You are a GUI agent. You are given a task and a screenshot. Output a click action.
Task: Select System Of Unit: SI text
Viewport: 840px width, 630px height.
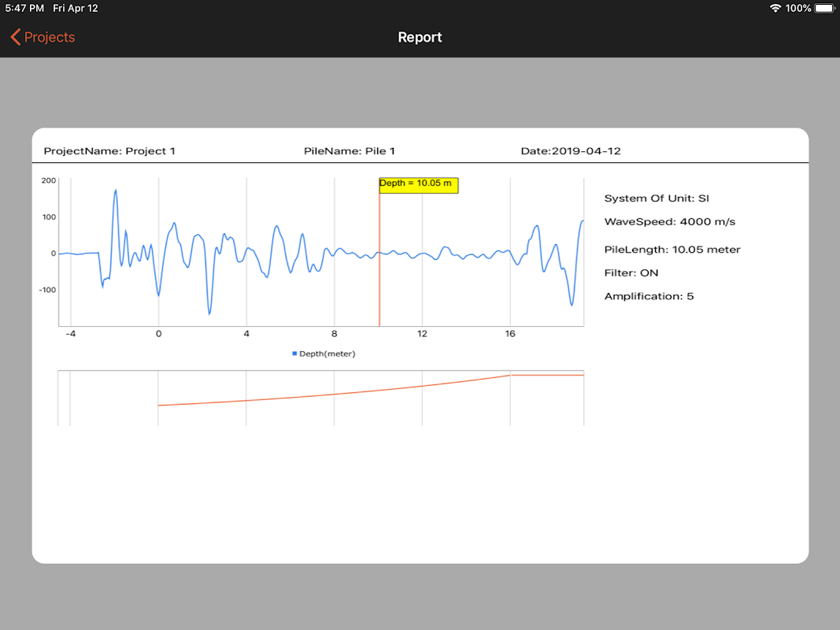[657, 198]
